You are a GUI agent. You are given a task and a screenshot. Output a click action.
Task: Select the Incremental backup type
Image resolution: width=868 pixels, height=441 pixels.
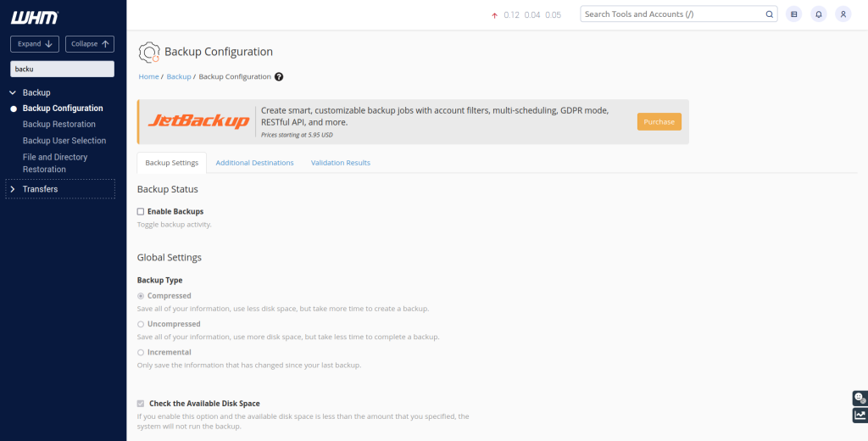[141, 352]
